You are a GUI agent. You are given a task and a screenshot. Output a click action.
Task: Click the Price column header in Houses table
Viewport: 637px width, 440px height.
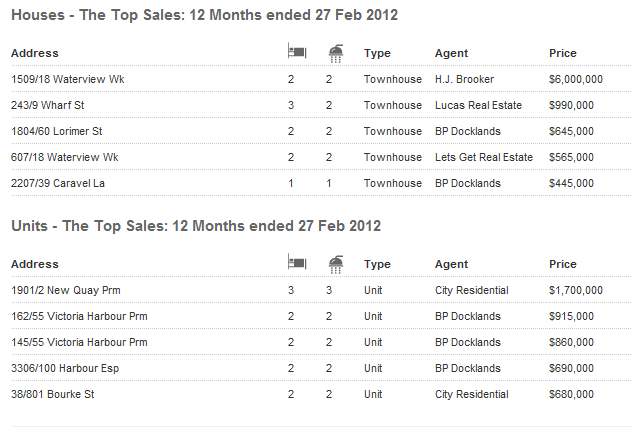[x=563, y=53]
